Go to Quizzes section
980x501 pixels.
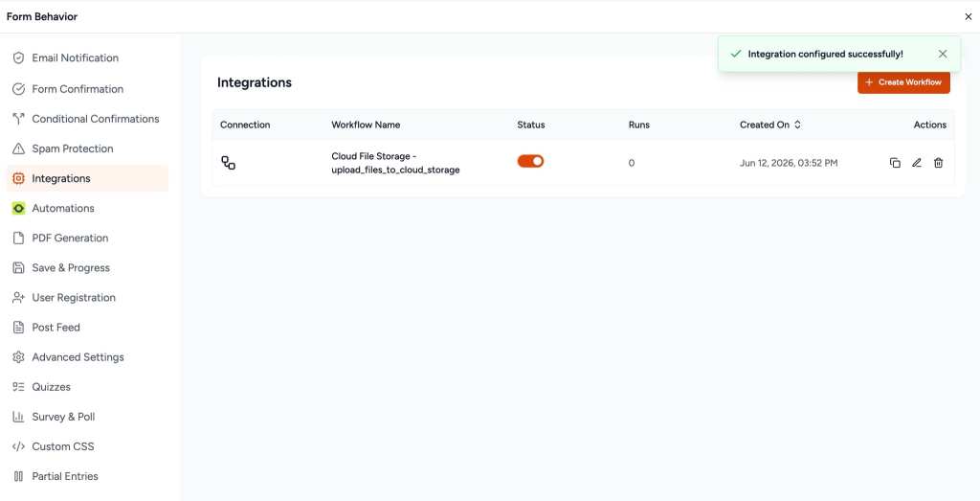coord(87,387)
